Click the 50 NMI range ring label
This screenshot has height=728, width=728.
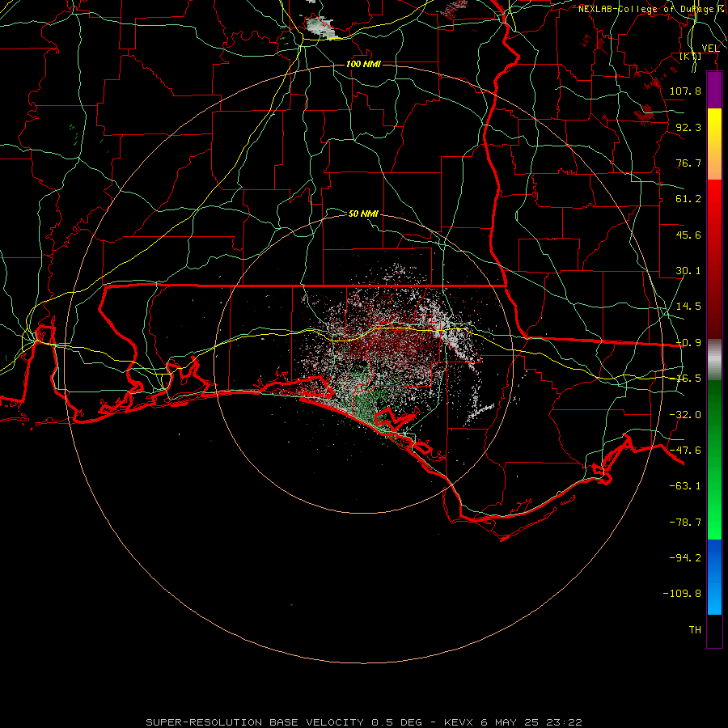(363, 214)
